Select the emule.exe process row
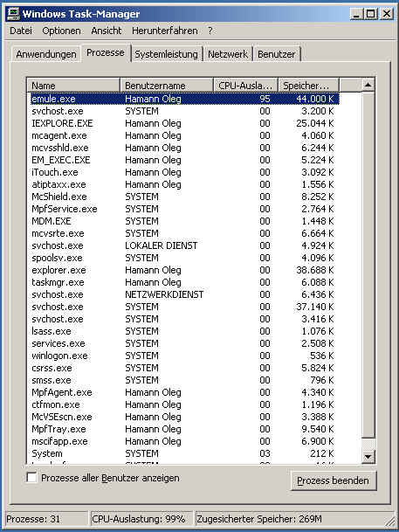 point(183,99)
